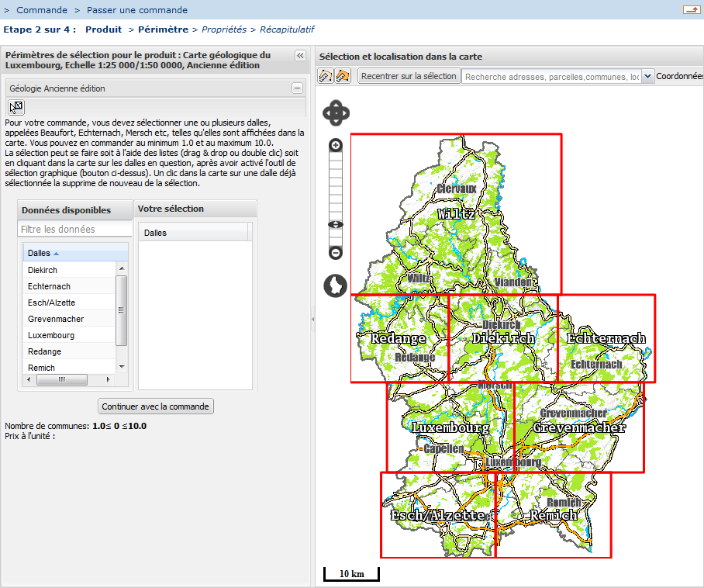Zoom in with the plus button
The image size is (704, 588).
coord(336,145)
